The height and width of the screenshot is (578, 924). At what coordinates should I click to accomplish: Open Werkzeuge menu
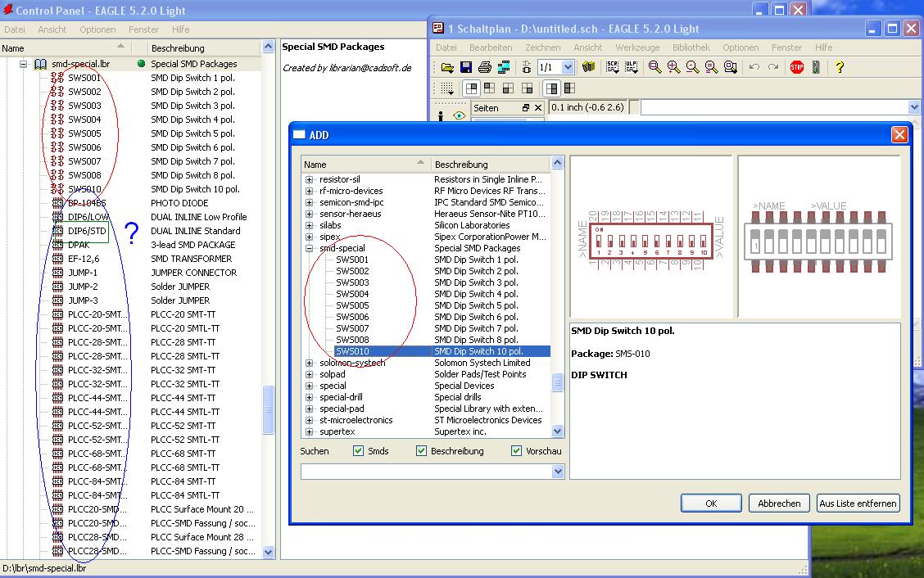(637, 47)
